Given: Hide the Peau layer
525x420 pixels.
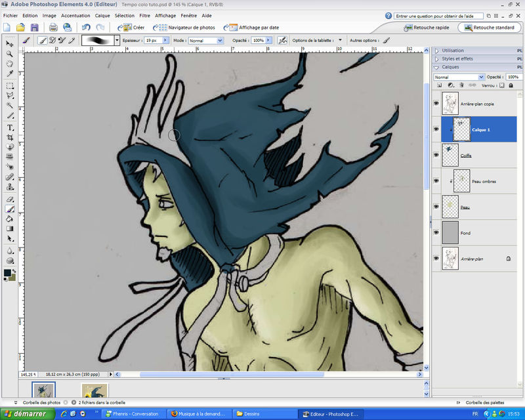Looking at the screenshot, I should (x=436, y=207).
